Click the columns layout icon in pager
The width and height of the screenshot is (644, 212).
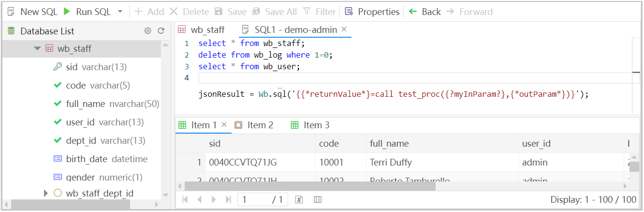[x=318, y=199]
